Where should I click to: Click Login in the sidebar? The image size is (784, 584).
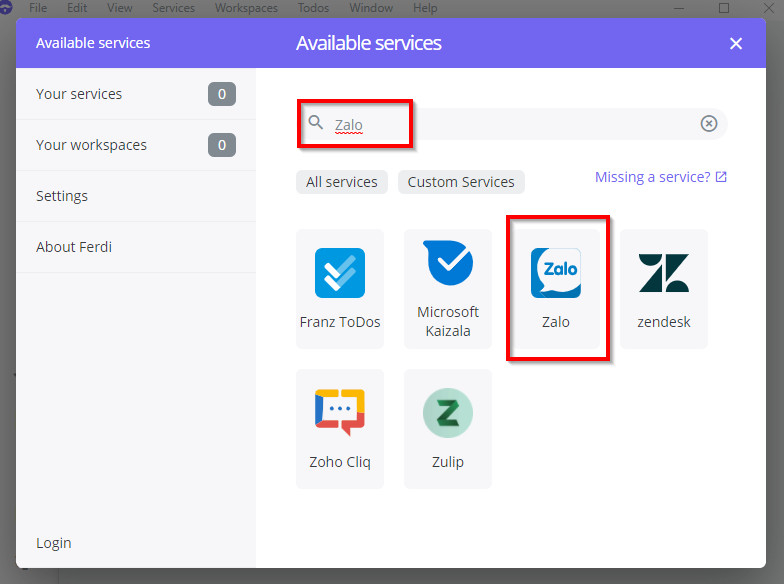coord(54,543)
